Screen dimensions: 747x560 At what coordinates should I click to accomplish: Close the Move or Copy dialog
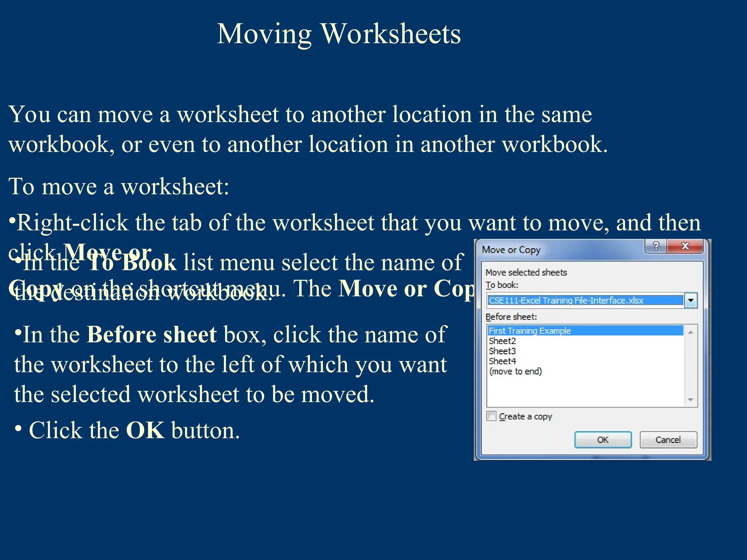(685, 246)
